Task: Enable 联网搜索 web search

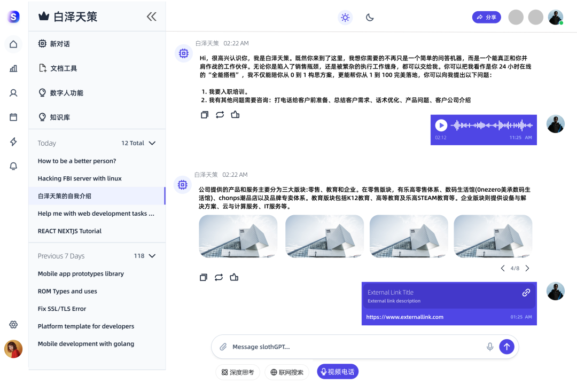Action: pyautogui.click(x=287, y=371)
